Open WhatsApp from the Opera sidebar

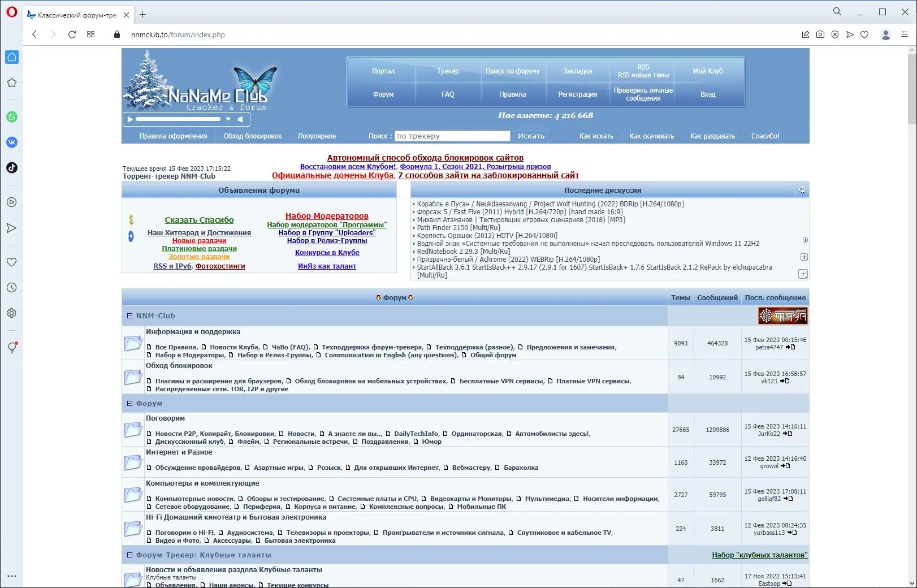pos(11,117)
